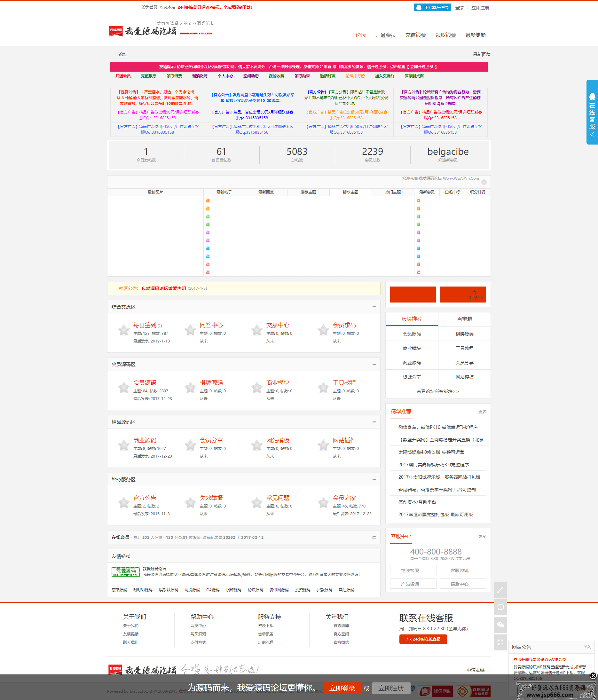The height and width of the screenshot is (700, 598).
Task: Click 更多 next to 精华推荐
Action: click(x=482, y=412)
